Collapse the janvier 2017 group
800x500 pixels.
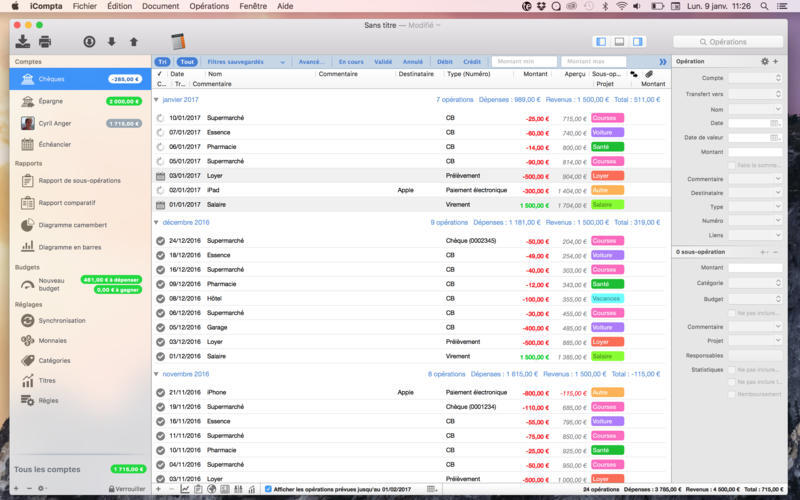click(156, 99)
